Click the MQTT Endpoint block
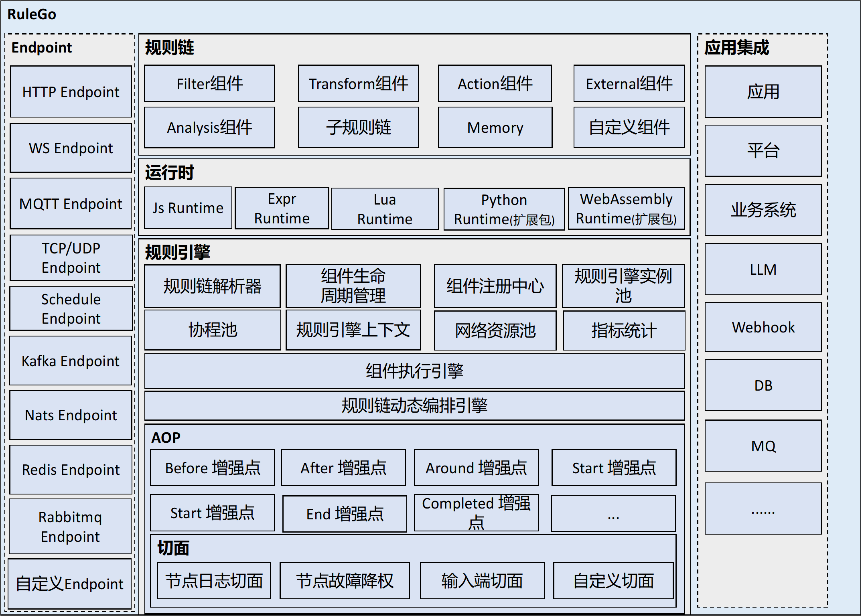 click(70, 204)
